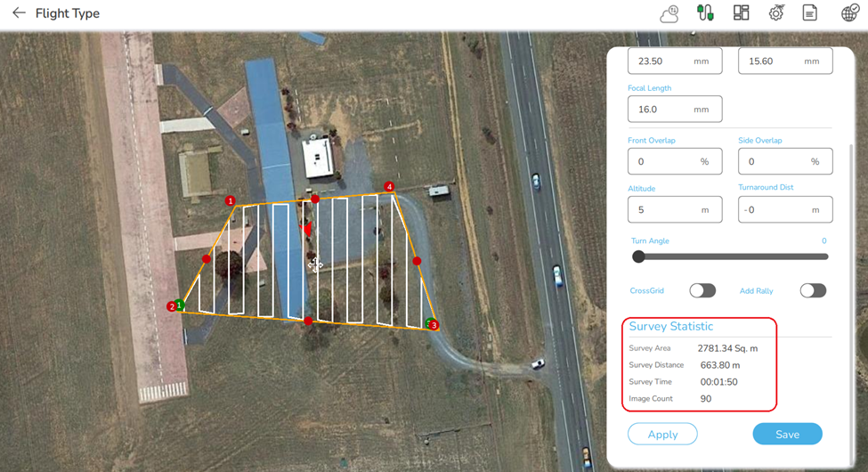Screen dimensions: 868x472
Task: Select survey polygon vertex marker 4
Action: click(389, 187)
